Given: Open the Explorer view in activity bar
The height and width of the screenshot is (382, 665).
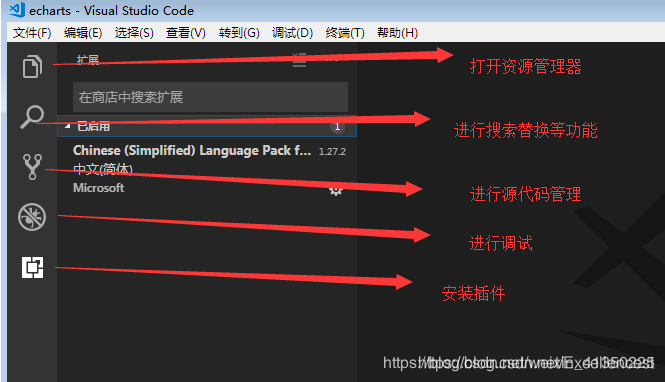Looking at the screenshot, I should pyautogui.click(x=32, y=66).
